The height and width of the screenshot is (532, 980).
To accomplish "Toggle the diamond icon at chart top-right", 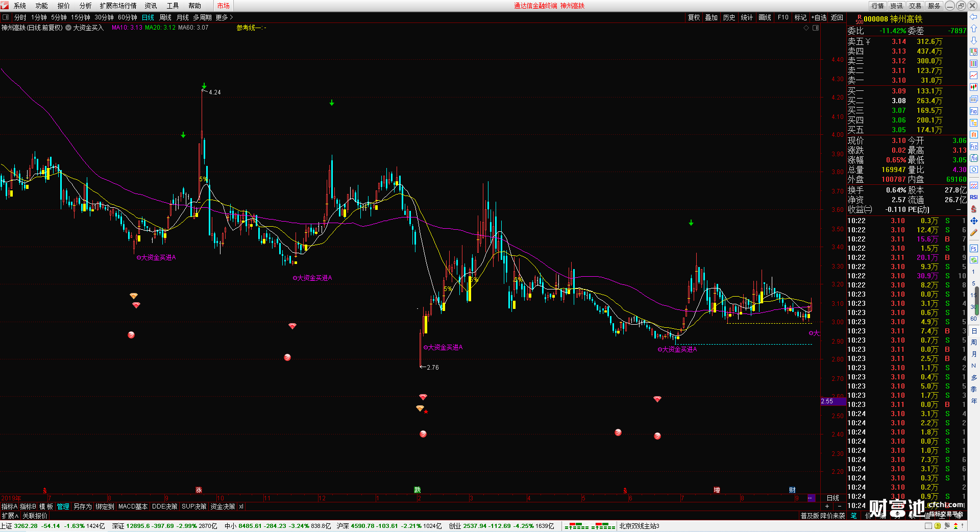I will [806, 28].
